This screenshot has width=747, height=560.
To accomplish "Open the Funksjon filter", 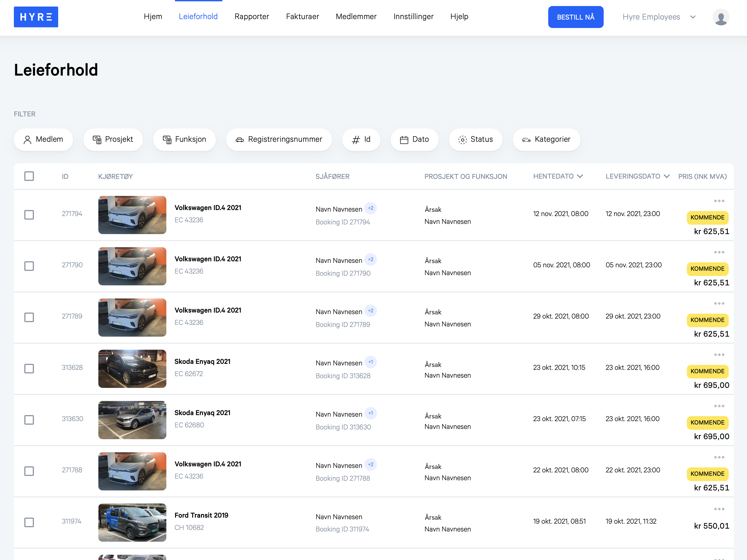I will pos(184,139).
